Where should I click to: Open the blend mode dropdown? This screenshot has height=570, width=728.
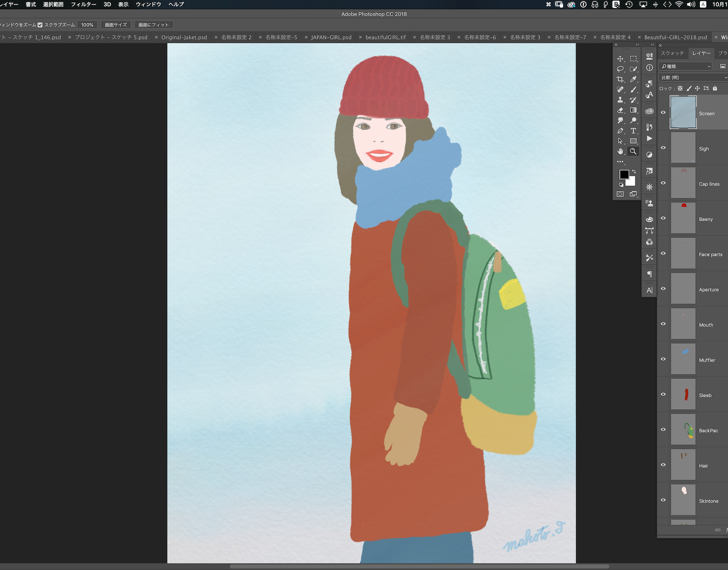pyautogui.click(x=693, y=78)
